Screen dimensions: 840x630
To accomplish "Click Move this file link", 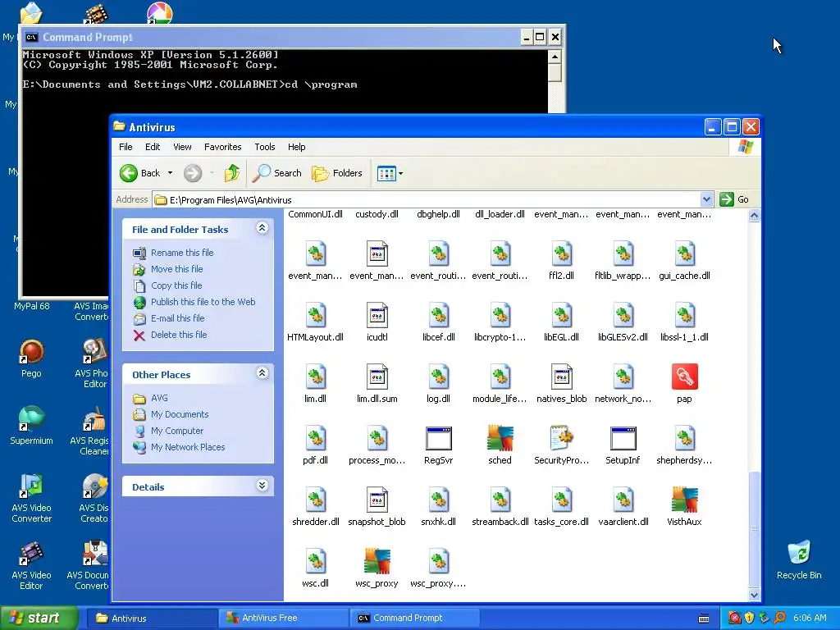I will point(177,269).
